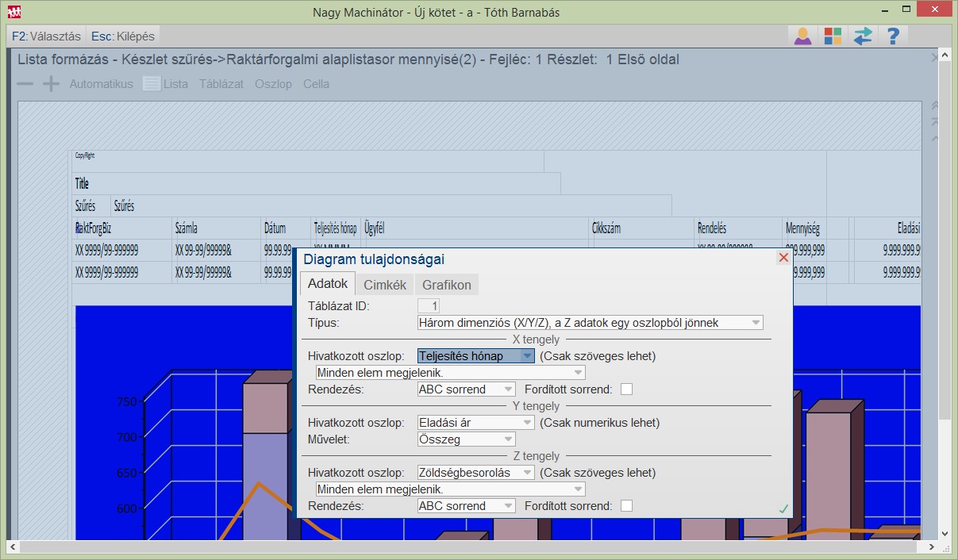Open help with the question mark icon
This screenshot has height=560, width=958.
[893, 36]
